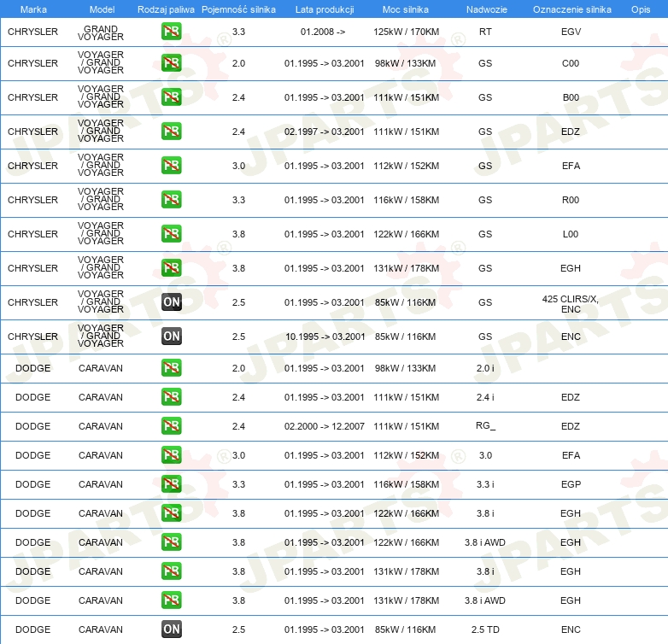The width and height of the screenshot is (668, 644).
Task: Click the Moc silnika column header
Action: coord(406,9)
